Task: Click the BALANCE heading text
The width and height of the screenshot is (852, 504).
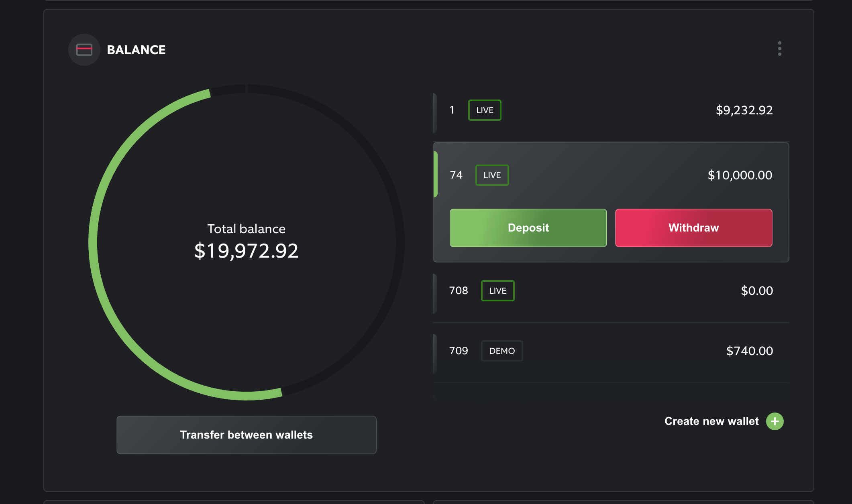Action: [136, 50]
